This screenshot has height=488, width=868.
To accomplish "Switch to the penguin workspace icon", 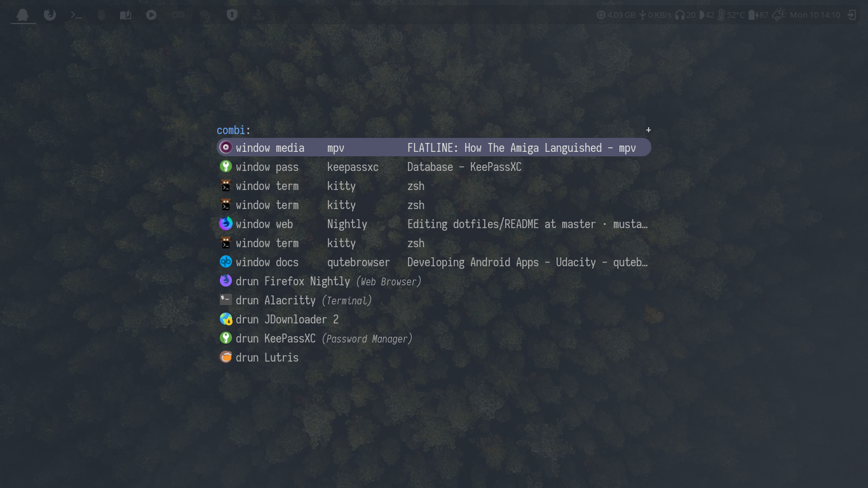I will tap(23, 15).
